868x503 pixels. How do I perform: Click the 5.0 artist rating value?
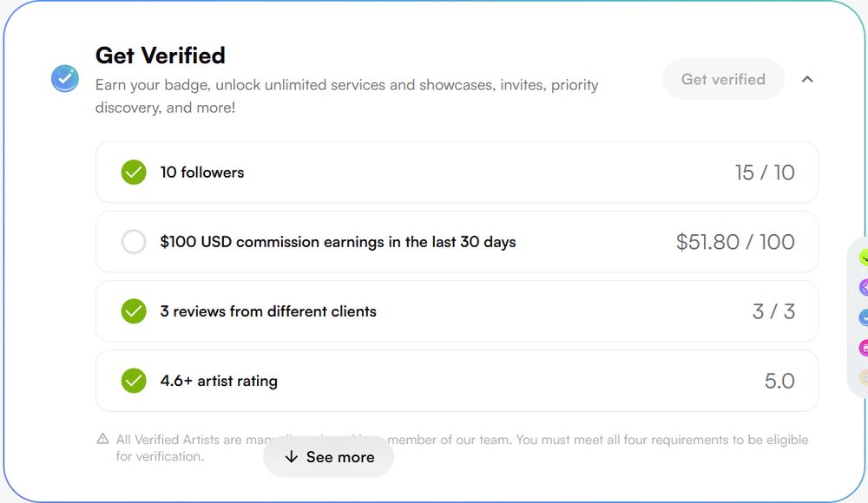coord(779,381)
